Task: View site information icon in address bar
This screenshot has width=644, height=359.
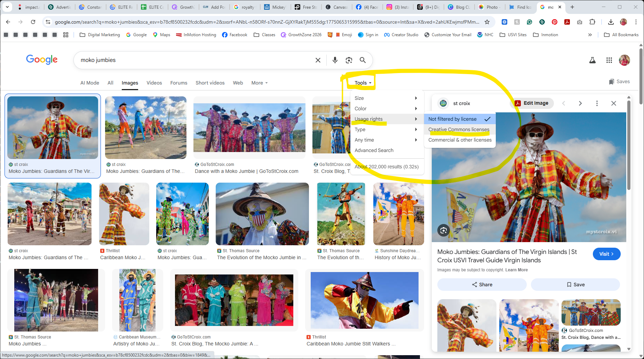Action: pyautogui.click(x=48, y=22)
